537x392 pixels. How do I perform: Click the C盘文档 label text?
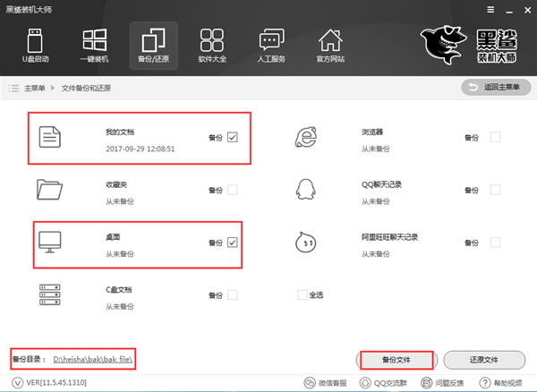pos(119,290)
